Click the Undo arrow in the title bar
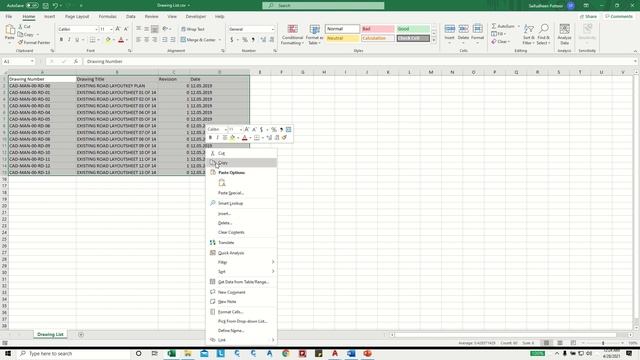 click(55, 6)
